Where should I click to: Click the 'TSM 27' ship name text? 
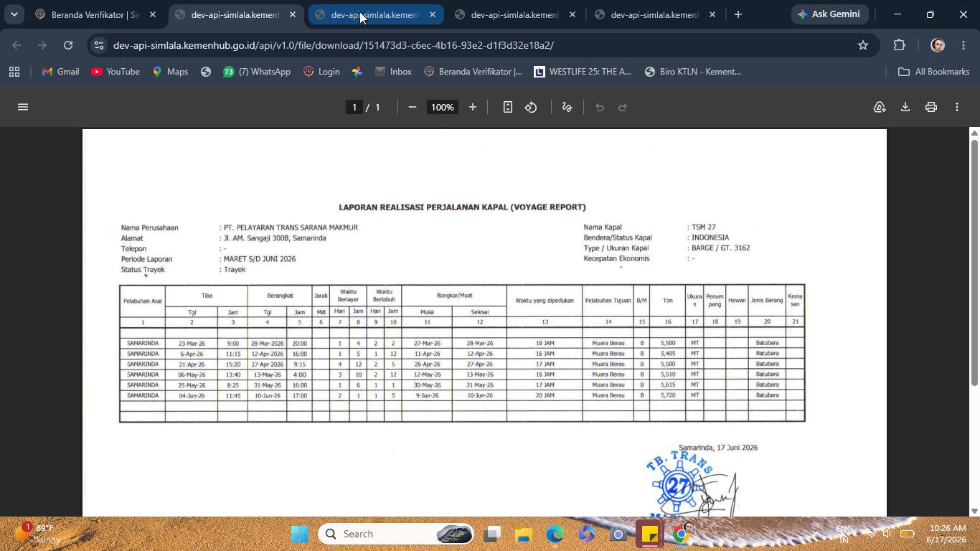pyautogui.click(x=703, y=227)
